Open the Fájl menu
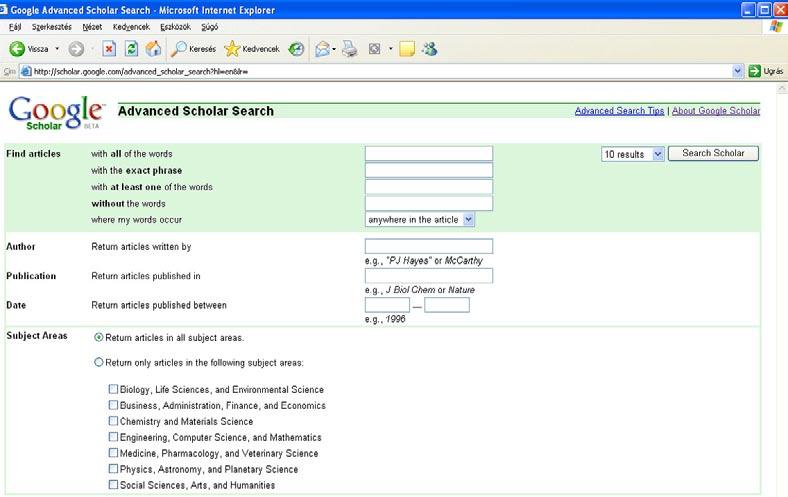The height and width of the screenshot is (497, 788). click(15, 27)
